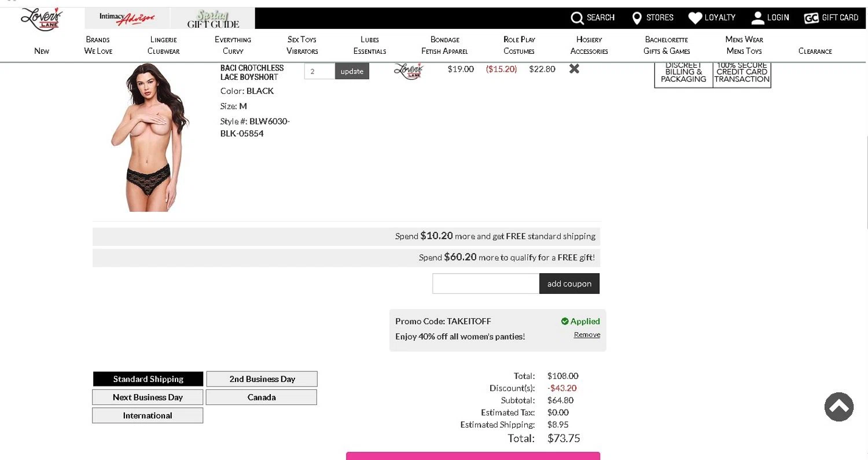Click the Color: BLACK attribute text
The image size is (868, 460).
(247, 91)
